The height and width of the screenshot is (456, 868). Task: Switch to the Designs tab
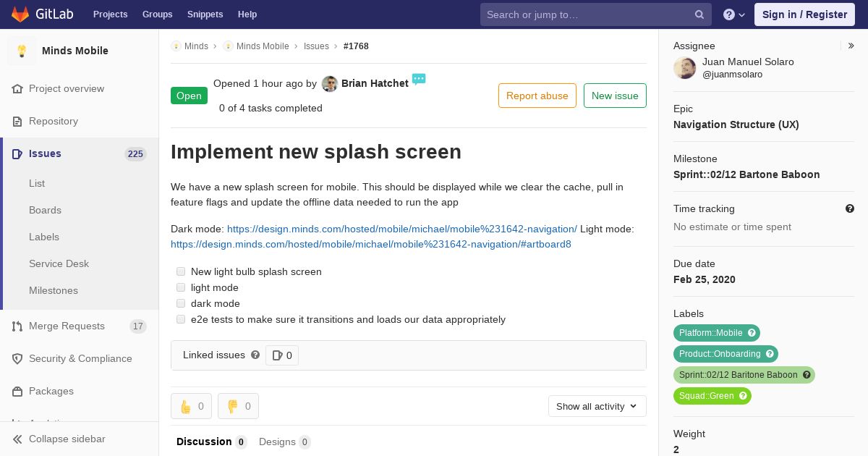click(x=285, y=442)
